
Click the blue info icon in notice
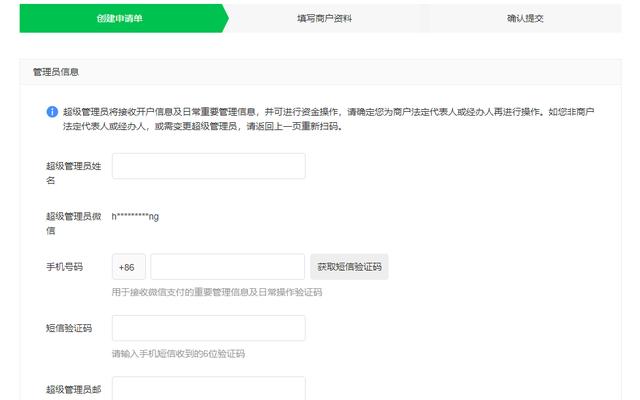[52, 111]
